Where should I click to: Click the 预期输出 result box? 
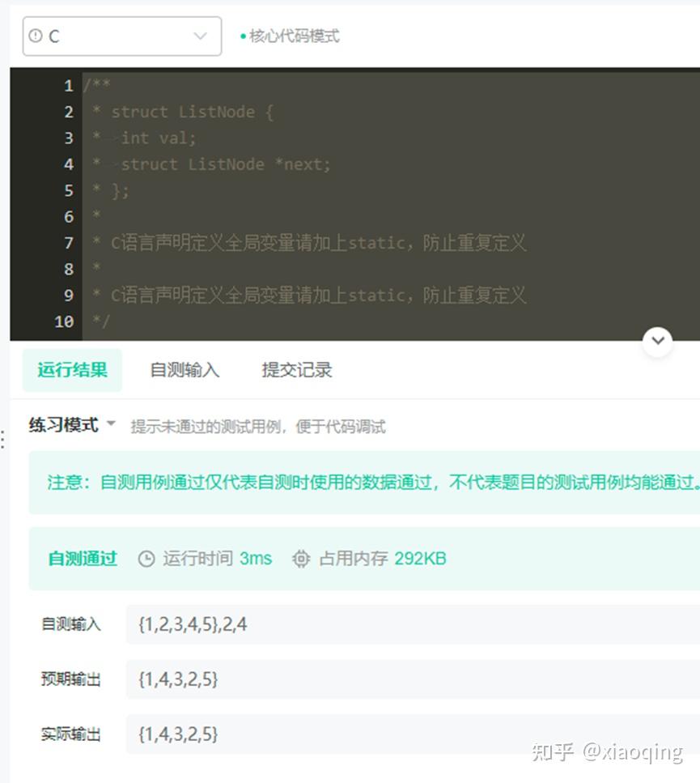[413, 679]
